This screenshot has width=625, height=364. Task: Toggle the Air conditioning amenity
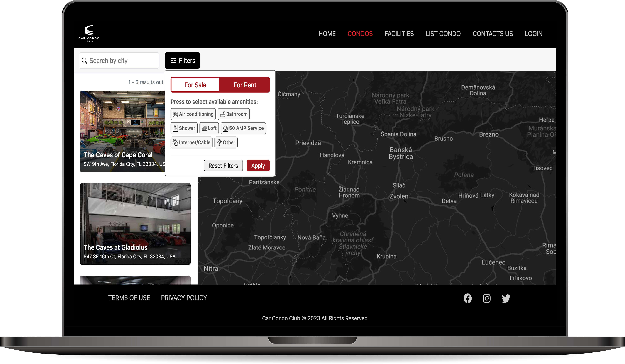(193, 114)
